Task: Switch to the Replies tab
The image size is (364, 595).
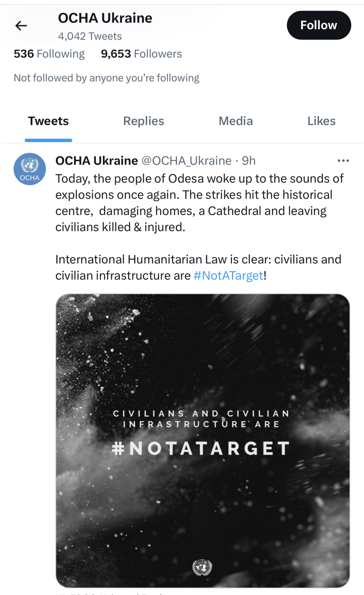Action: point(143,121)
